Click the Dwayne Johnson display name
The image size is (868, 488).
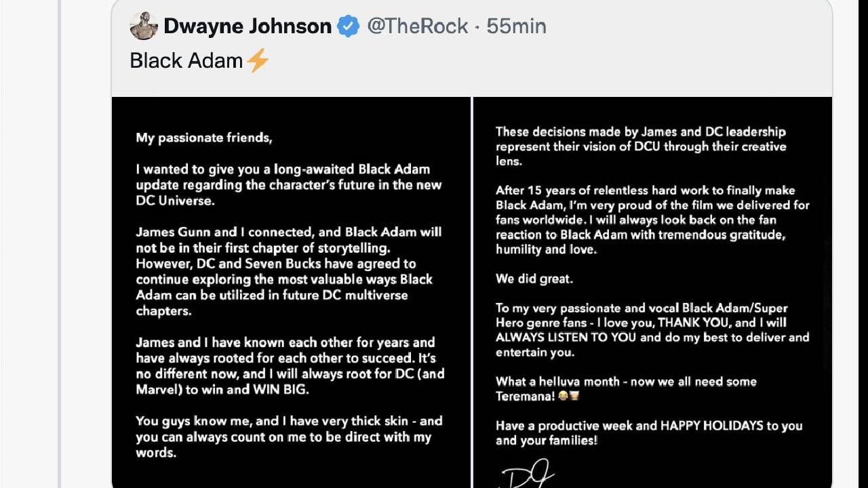pyautogui.click(x=246, y=26)
